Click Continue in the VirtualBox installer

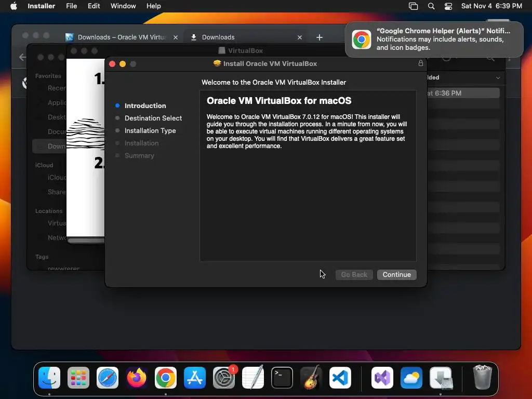[396, 274]
